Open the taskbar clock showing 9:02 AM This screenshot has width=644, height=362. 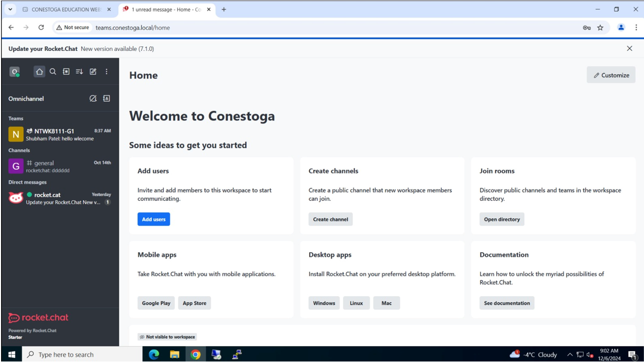point(609,355)
